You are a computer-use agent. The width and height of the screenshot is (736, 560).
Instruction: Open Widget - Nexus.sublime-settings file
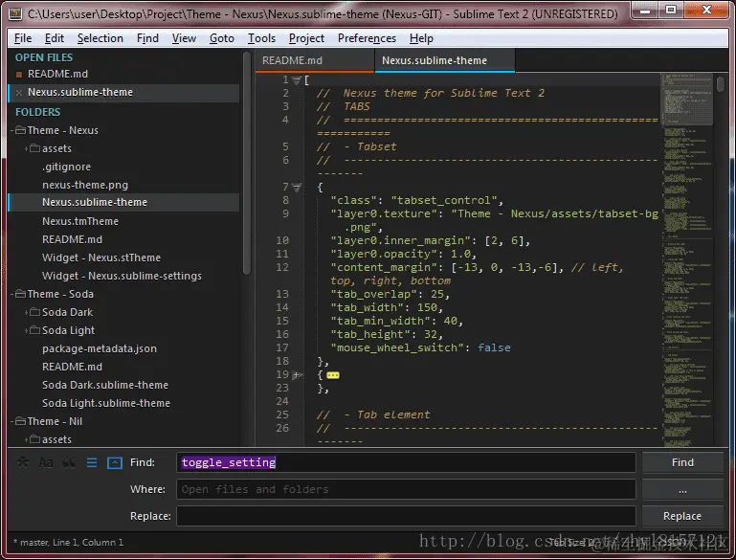123,276
